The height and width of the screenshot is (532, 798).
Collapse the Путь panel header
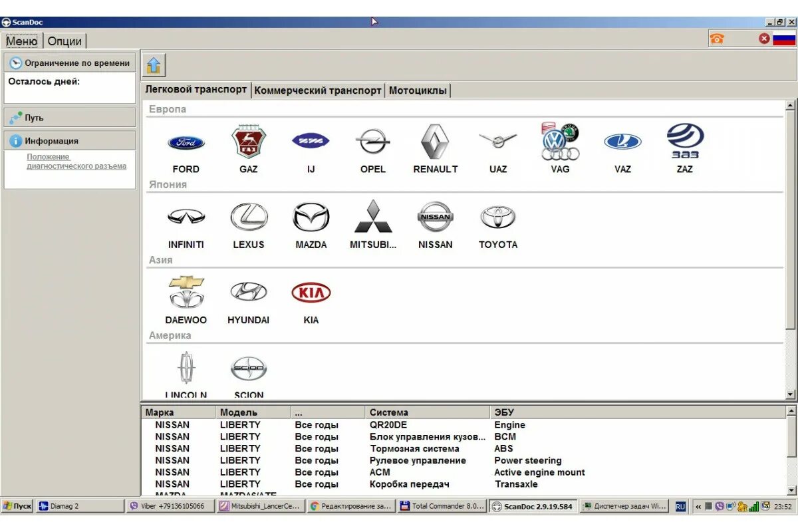70,118
